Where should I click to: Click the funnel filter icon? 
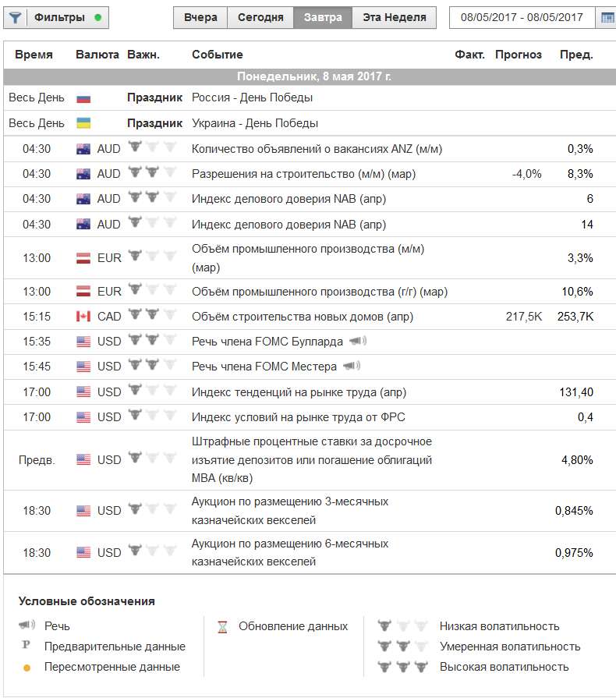pyautogui.click(x=16, y=18)
